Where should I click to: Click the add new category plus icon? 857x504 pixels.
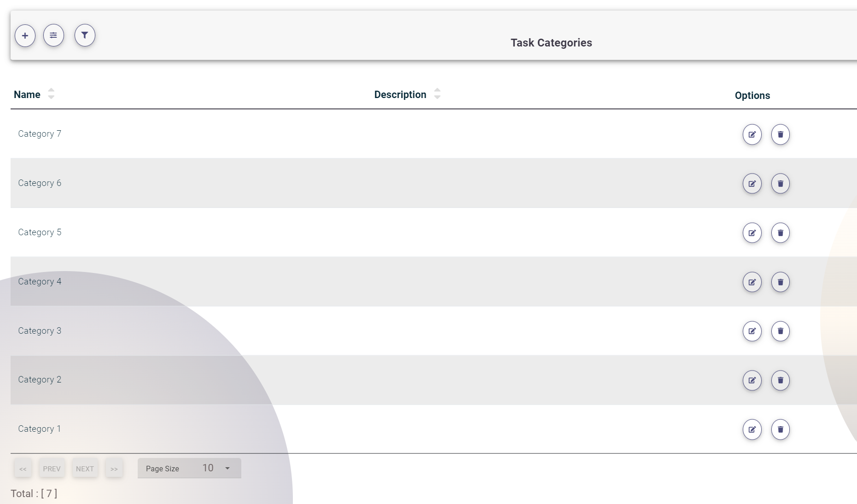coord(25,36)
